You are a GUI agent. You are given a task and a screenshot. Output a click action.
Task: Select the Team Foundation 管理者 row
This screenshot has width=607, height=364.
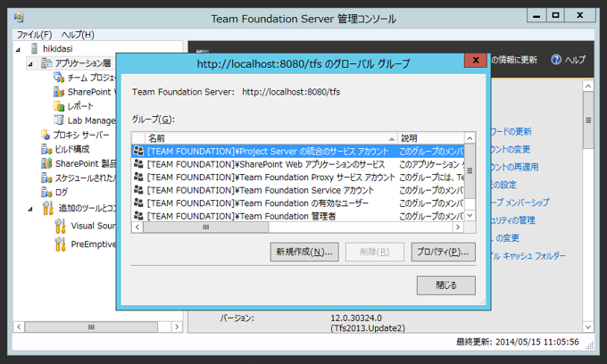coord(297,216)
